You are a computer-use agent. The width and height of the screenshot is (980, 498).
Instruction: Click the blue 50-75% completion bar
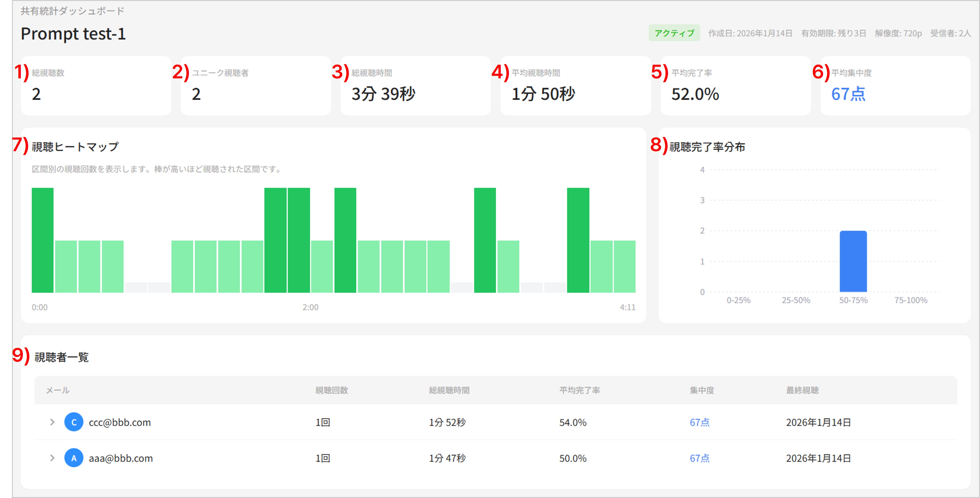tap(853, 261)
